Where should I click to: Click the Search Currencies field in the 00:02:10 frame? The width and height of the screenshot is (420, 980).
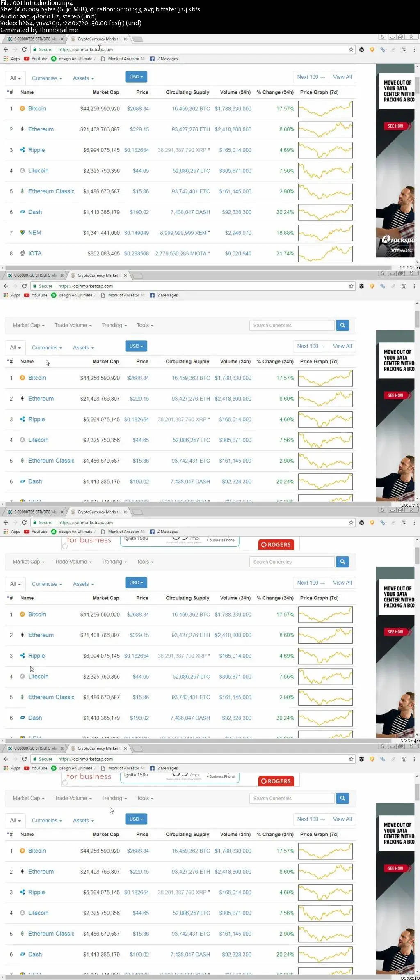(x=292, y=799)
